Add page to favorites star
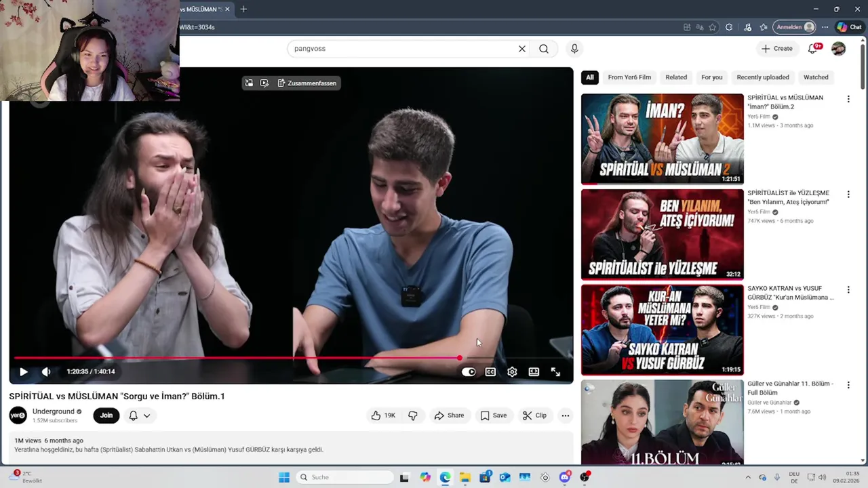 coord(713,27)
